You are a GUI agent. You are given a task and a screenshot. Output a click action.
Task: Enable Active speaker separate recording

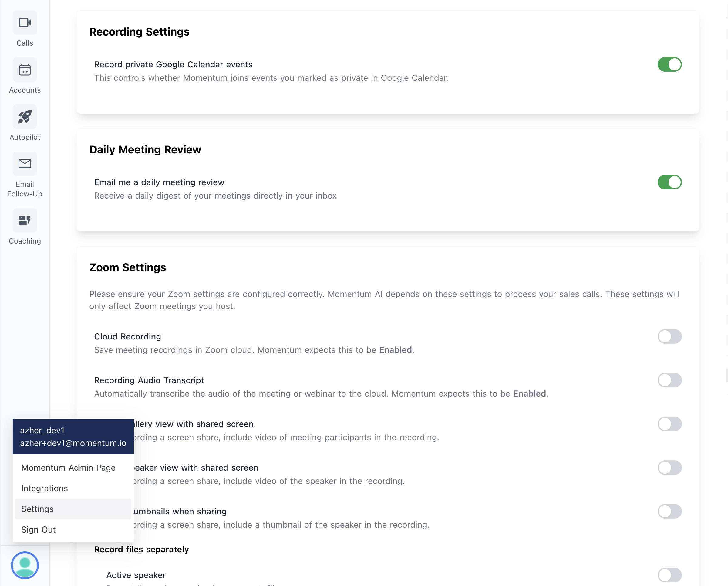670,575
